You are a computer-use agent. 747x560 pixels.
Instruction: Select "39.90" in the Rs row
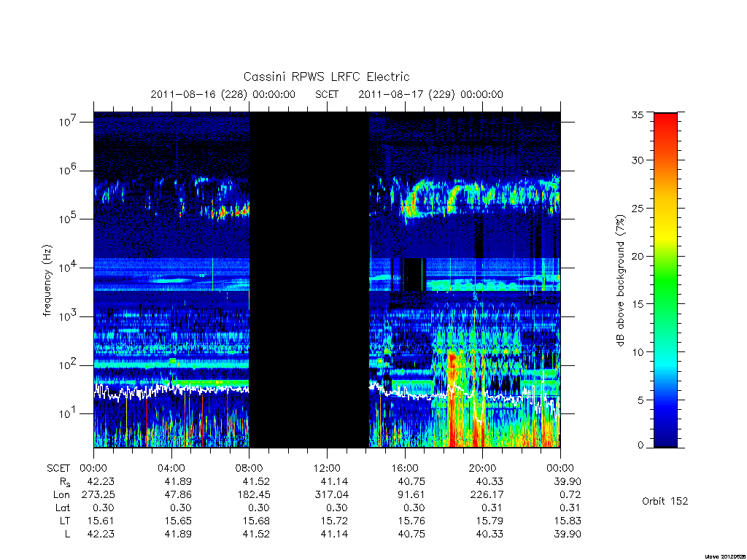coord(568,481)
